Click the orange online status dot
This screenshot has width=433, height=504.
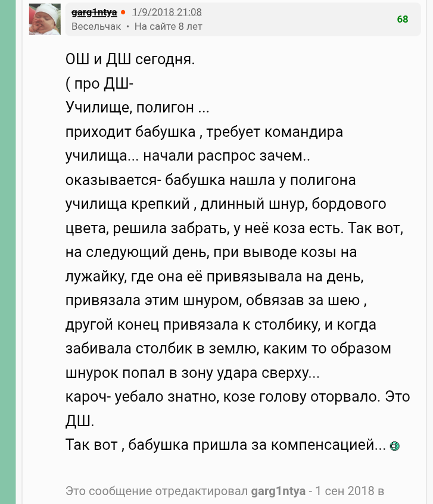tap(123, 12)
